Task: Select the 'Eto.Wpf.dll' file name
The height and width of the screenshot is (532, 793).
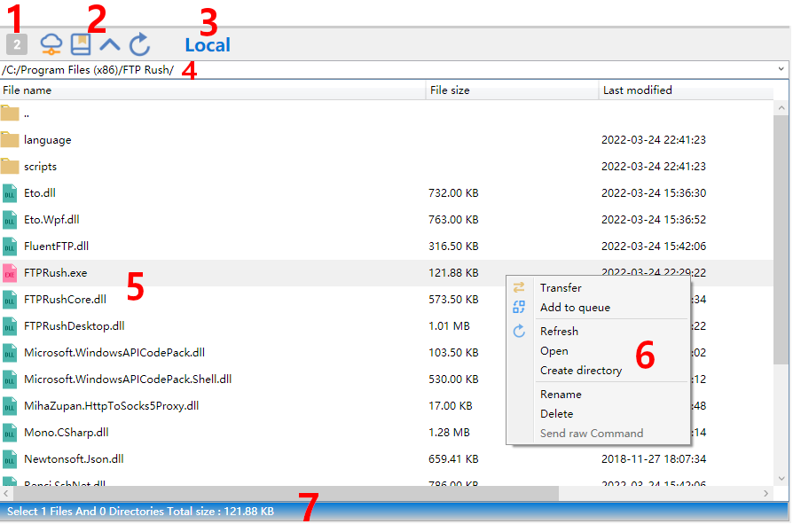Action: tap(51, 220)
